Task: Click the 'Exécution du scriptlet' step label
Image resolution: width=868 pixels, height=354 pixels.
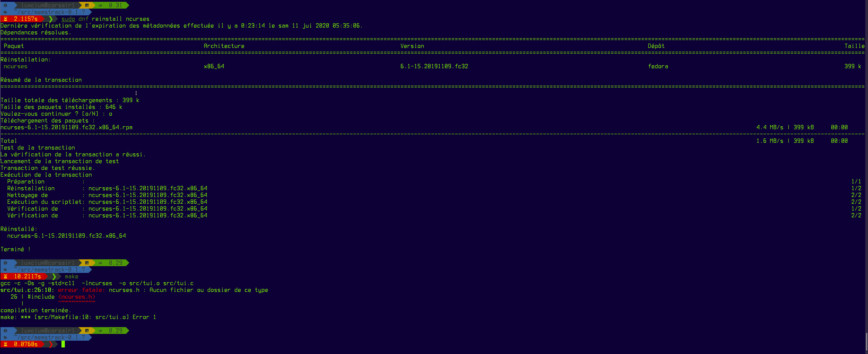Action: pyautogui.click(x=45, y=202)
